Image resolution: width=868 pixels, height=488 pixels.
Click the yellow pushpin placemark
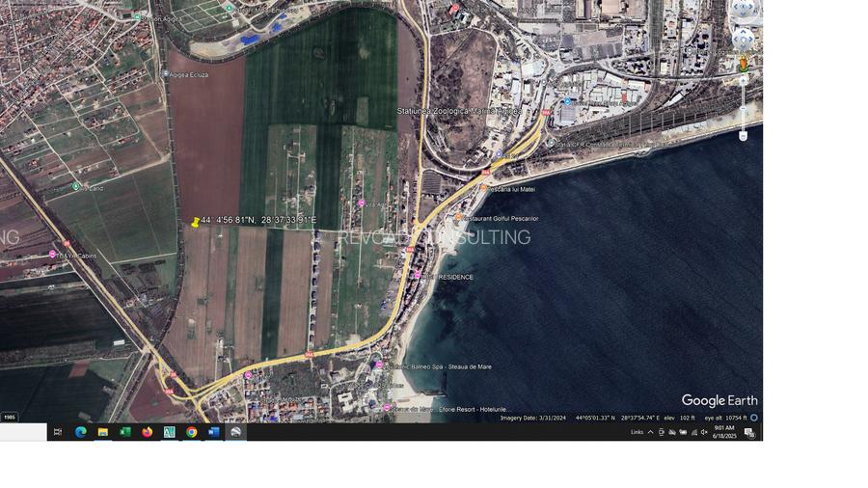pos(196,222)
